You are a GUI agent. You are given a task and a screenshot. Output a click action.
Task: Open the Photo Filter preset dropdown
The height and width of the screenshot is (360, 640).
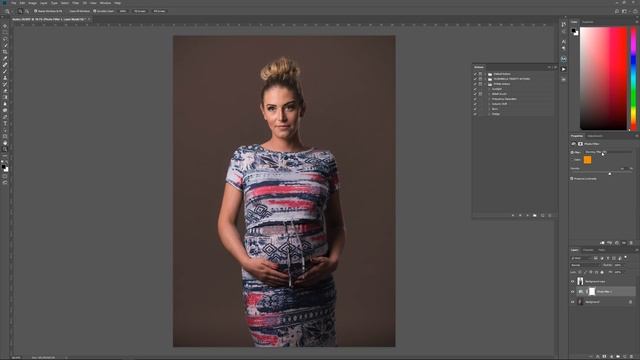pyautogui.click(x=608, y=152)
